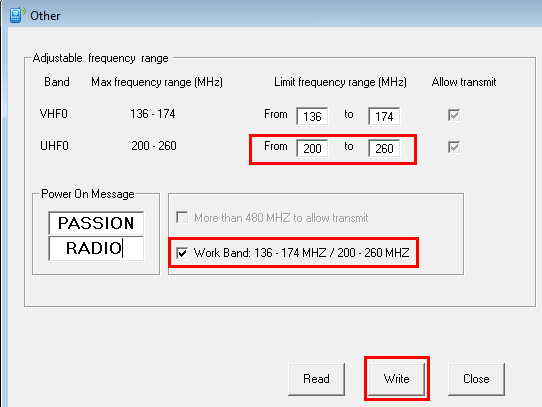Uncheck the Work Band 136-174 / 200-260 MHZ checkbox
The height and width of the screenshot is (407, 542).
[x=182, y=253]
